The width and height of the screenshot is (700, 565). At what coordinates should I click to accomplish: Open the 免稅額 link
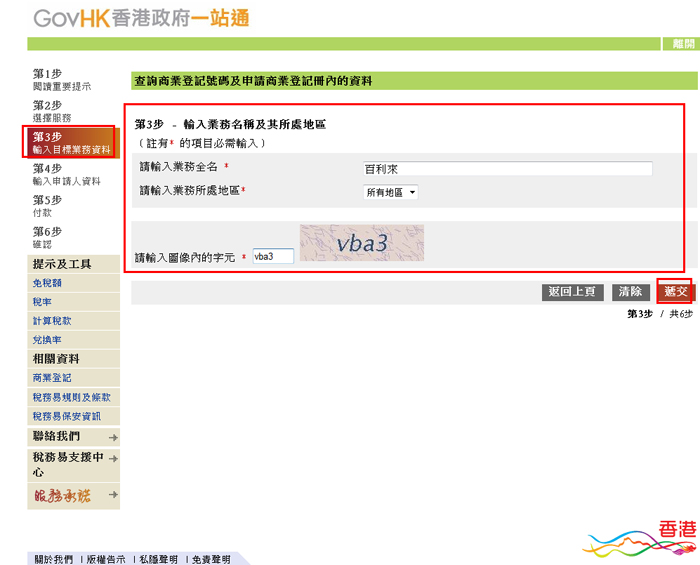click(47, 283)
